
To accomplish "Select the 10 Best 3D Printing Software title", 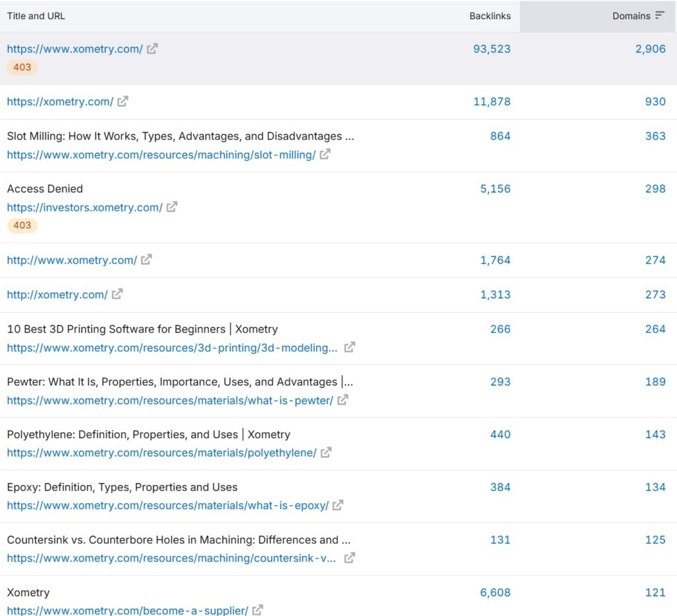I will click(x=143, y=329).
